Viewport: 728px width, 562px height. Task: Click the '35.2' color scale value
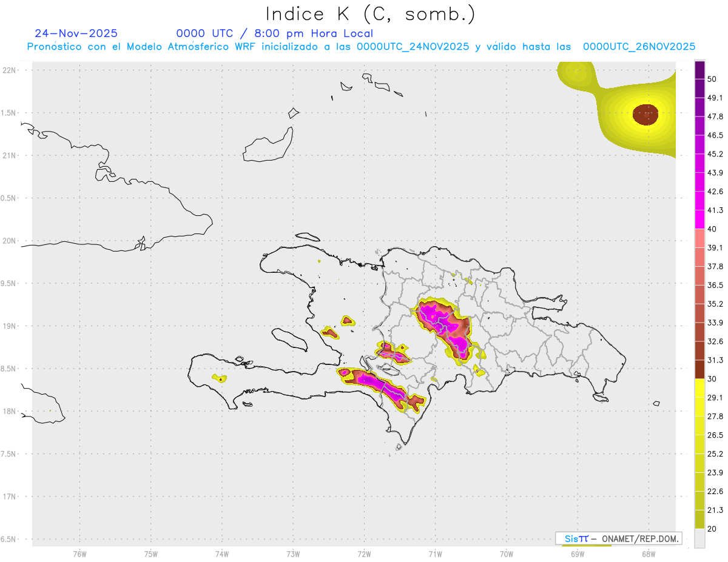coord(715,304)
